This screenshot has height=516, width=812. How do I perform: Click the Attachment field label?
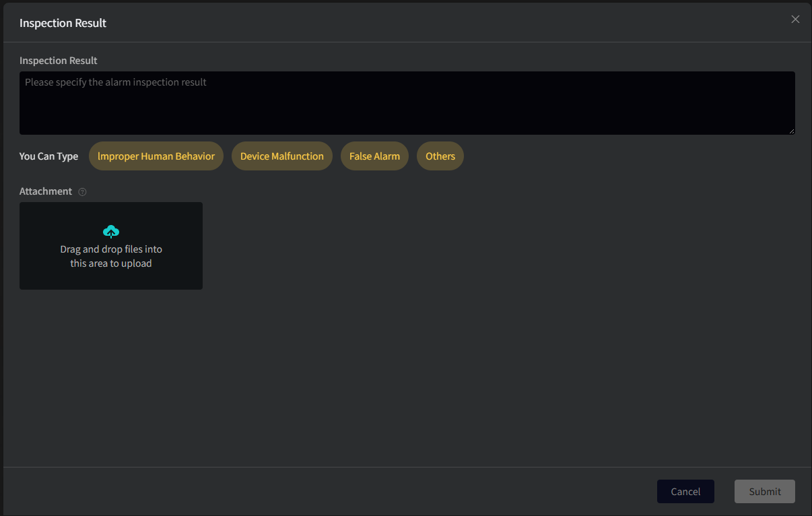coord(46,191)
